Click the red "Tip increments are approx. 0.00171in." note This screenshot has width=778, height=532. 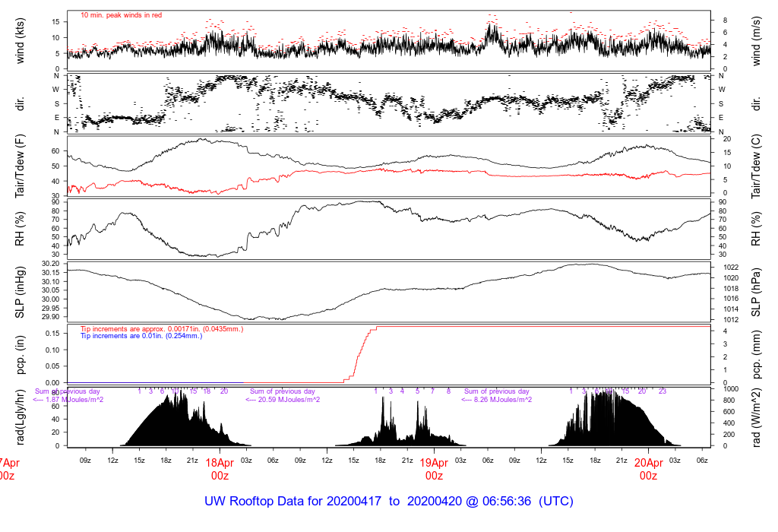162,329
